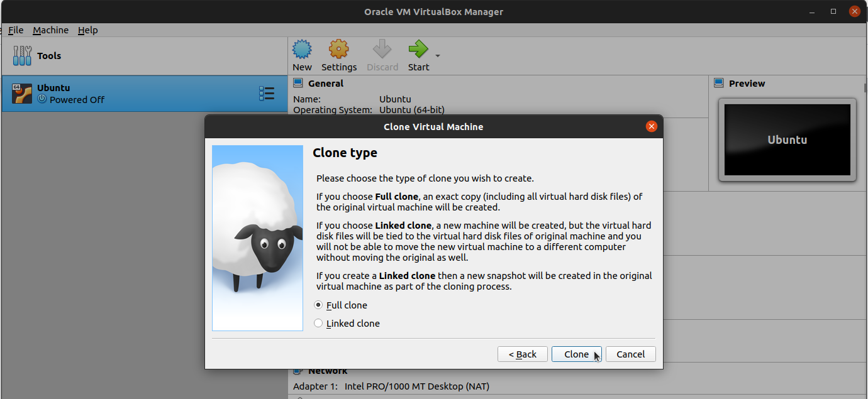Viewport: 868px width, 399px height.
Task: Click the Clone type heading
Action: point(345,153)
